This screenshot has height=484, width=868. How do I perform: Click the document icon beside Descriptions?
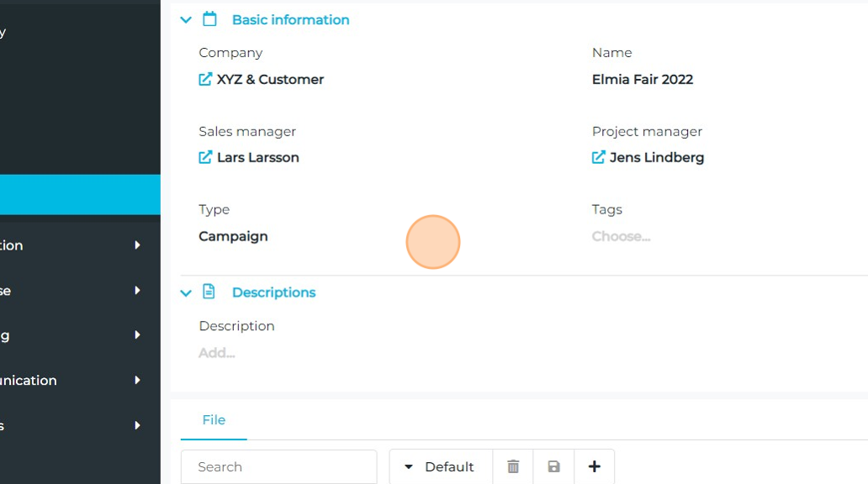209,292
